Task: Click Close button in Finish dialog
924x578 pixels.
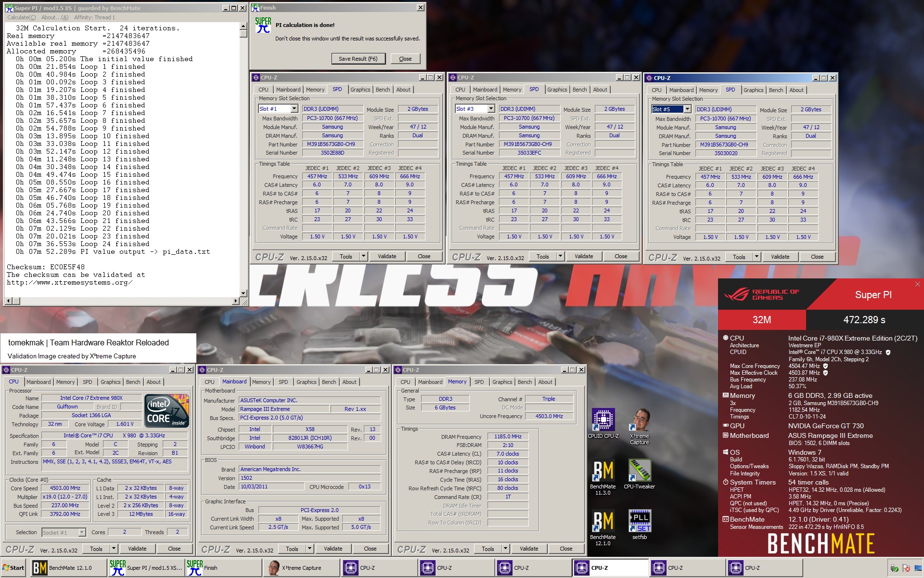Action: pos(405,59)
